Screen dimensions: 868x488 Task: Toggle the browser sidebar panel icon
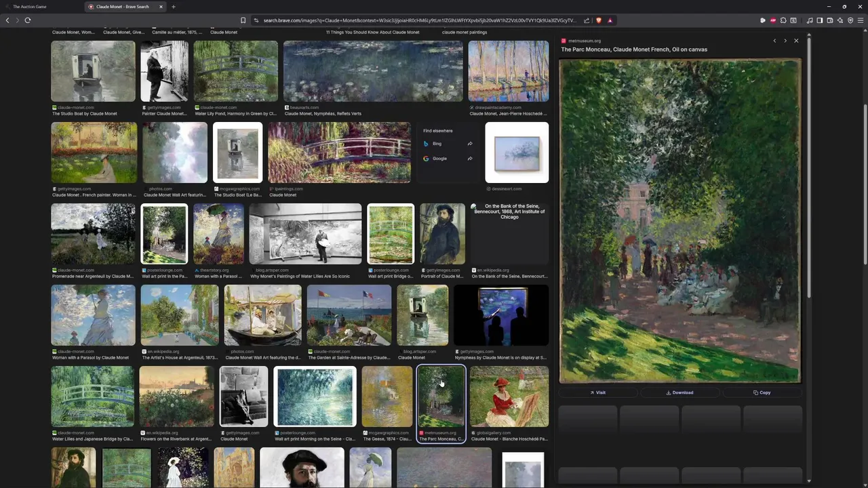click(819, 20)
